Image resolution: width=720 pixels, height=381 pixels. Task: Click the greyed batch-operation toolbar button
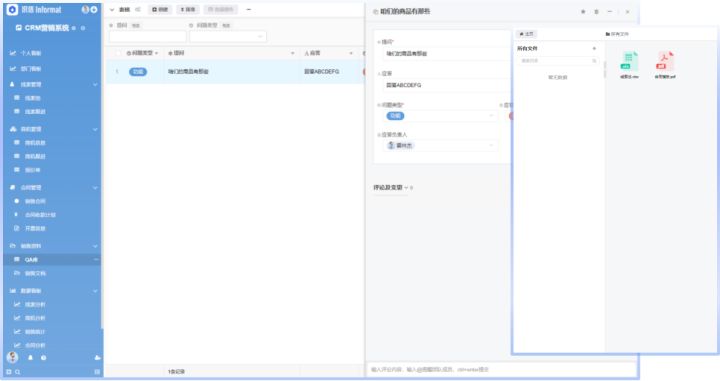221,9
